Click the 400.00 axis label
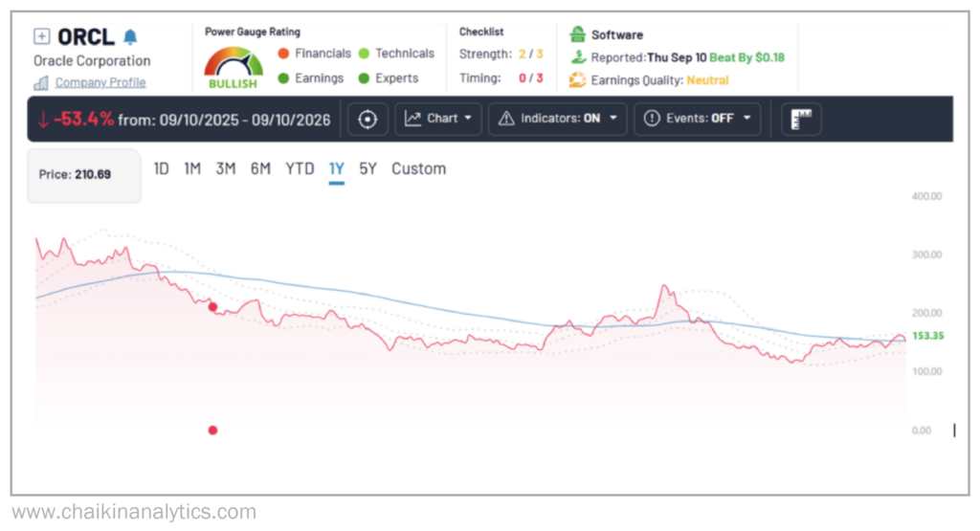Screen dimensions: 980x531 tap(926, 196)
